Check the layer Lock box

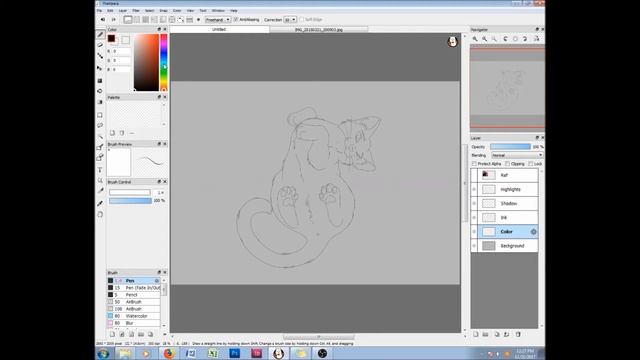[x=531, y=164]
